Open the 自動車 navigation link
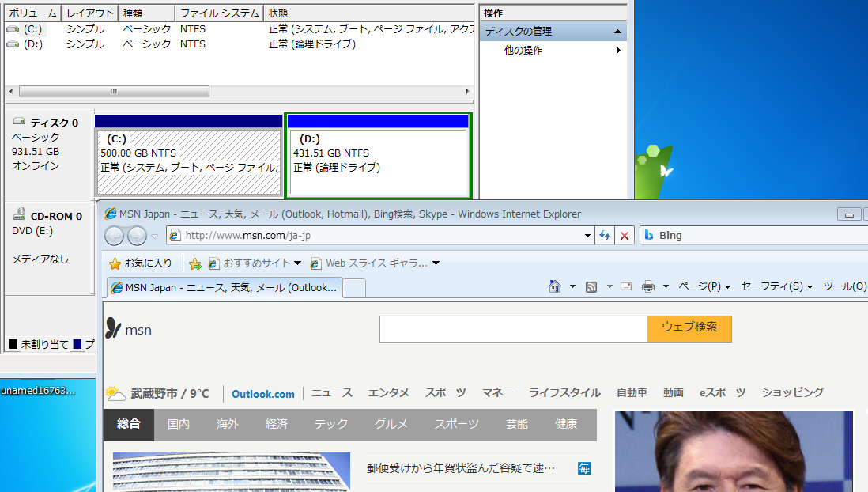868x492 pixels. [x=632, y=393]
